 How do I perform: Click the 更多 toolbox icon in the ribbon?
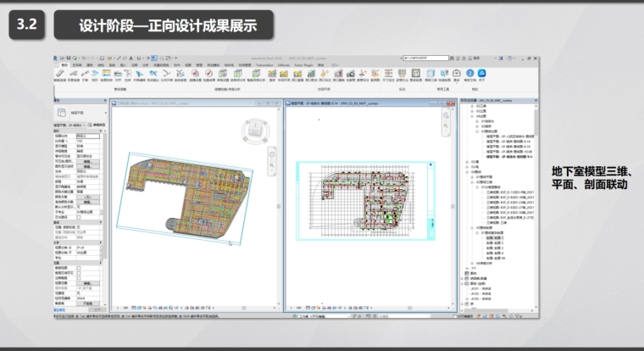tap(456, 74)
